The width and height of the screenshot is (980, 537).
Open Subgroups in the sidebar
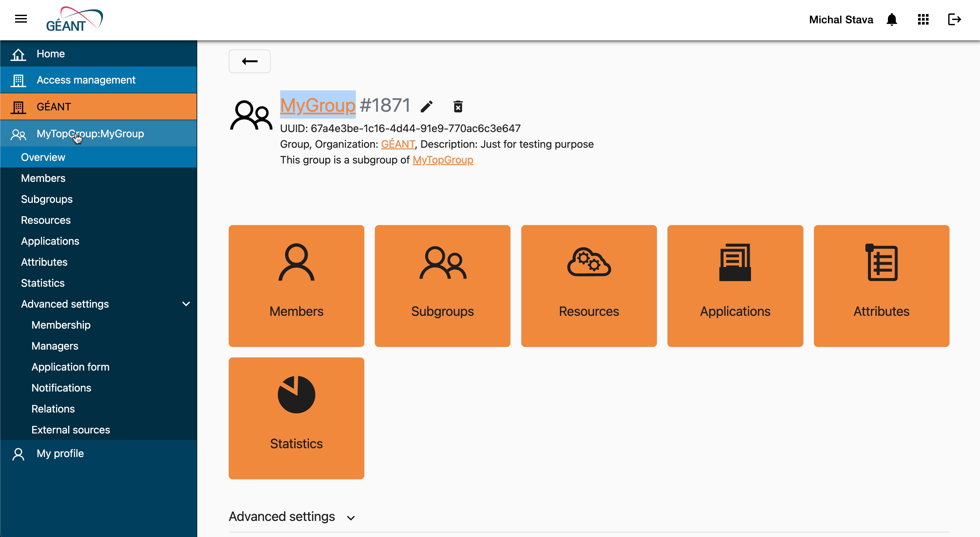pos(99,199)
